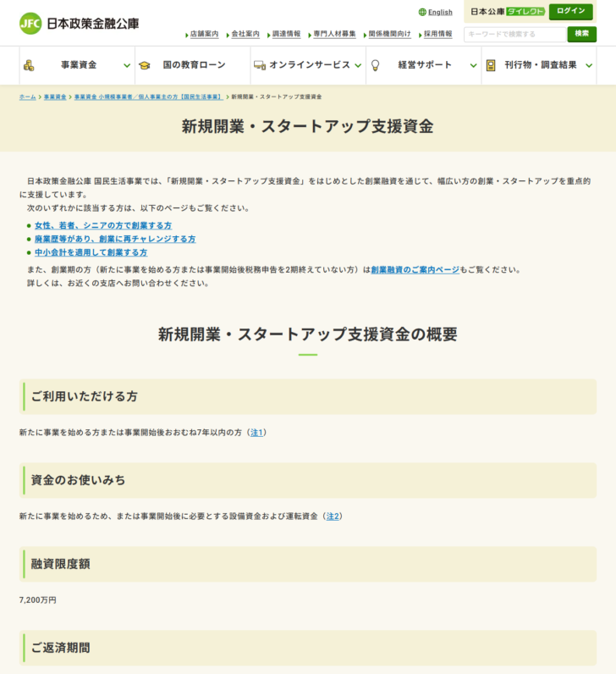Open the オンラインサービス menu
Viewport: 616px width, 674px height.
tap(309, 65)
